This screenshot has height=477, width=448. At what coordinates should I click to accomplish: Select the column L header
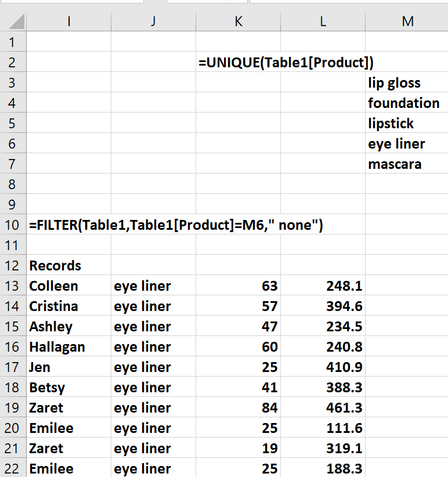pyautogui.click(x=323, y=21)
